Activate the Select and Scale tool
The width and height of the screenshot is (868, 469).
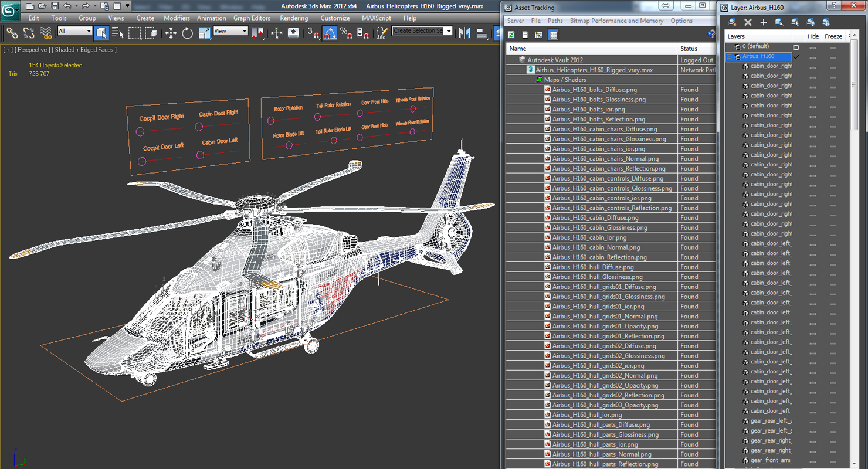[x=204, y=33]
